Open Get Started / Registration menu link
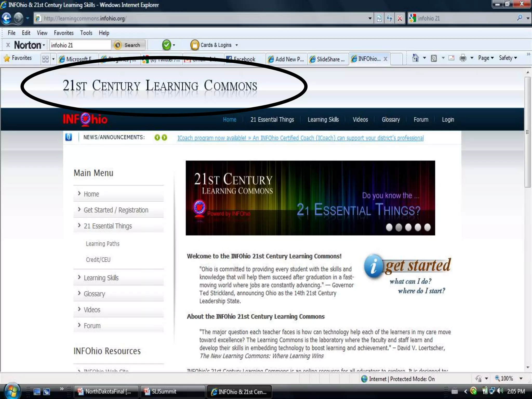Image resolution: width=532 pixels, height=399 pixels. (x=116, y=210)
